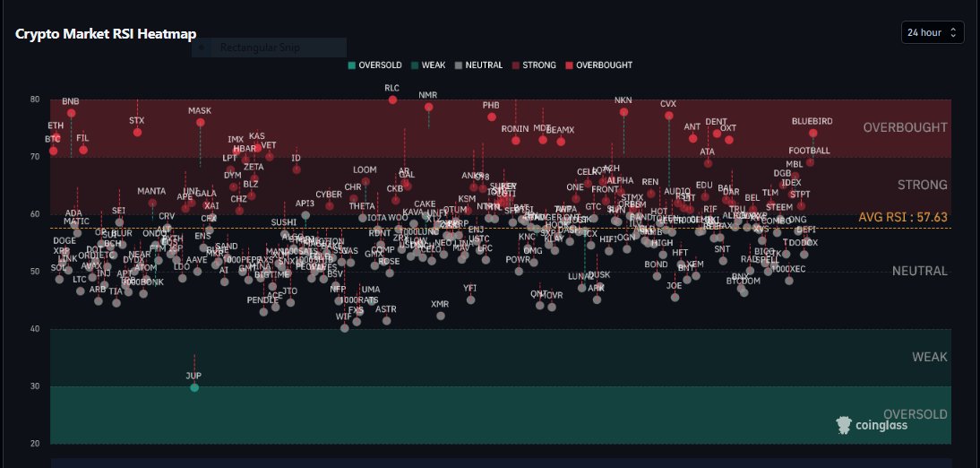Click the CYBER data point

330,206
